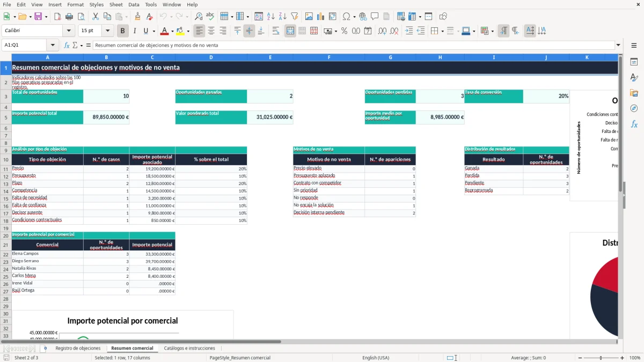Screen dimensions: 644x362
Task: Sort descending with the Z-A icon
Action: (282, 17)
